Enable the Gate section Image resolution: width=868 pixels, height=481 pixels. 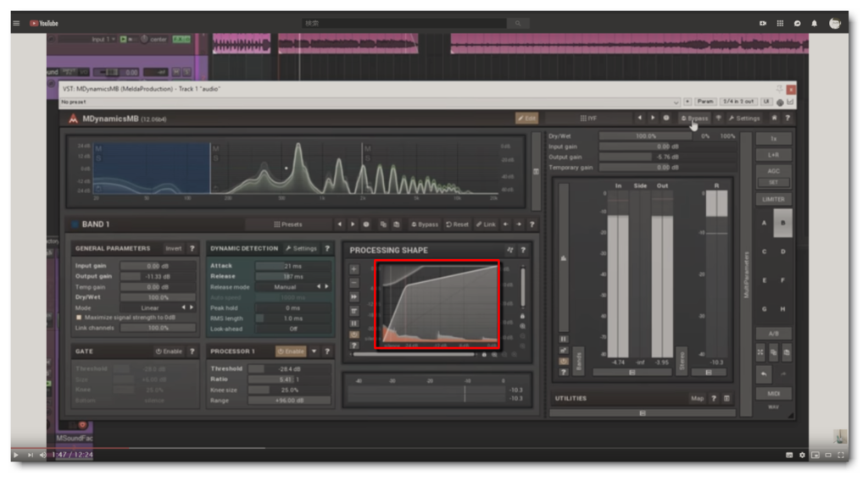tap(170, 351)
